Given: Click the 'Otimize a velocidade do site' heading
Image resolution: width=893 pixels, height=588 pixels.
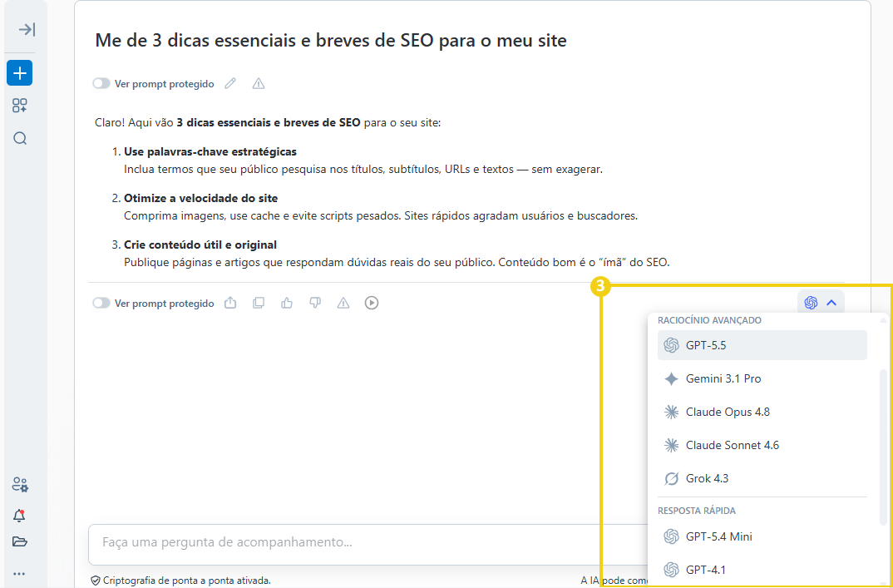Looking at the screenshot, I should [x=200, y=199].
